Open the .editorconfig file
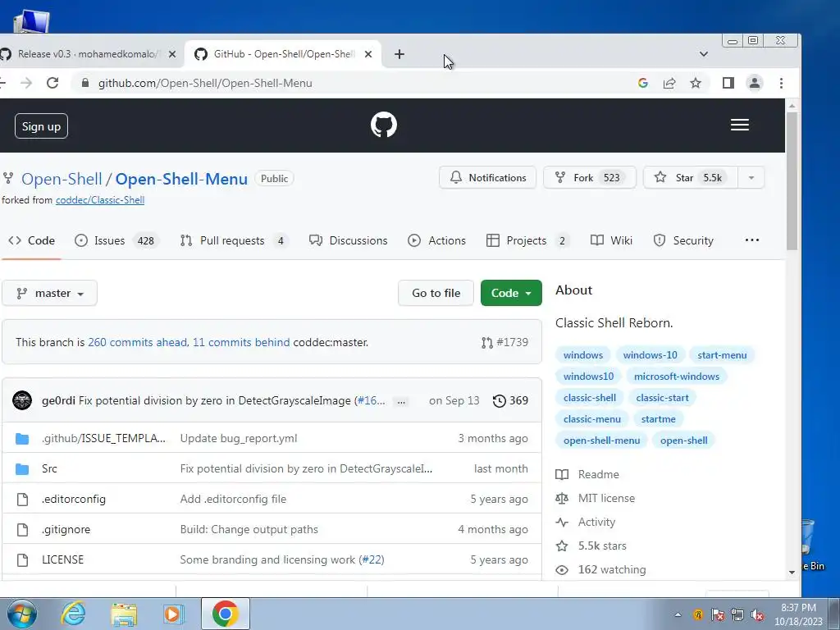840x630 pixels. tap(74, 500)
